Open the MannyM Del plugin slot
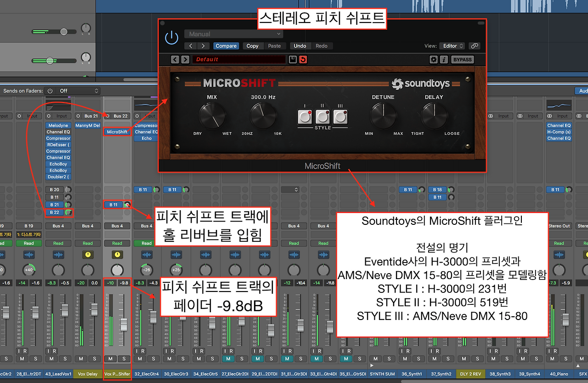588x383 pixels. pyautogui.click(x=88, y=126)
